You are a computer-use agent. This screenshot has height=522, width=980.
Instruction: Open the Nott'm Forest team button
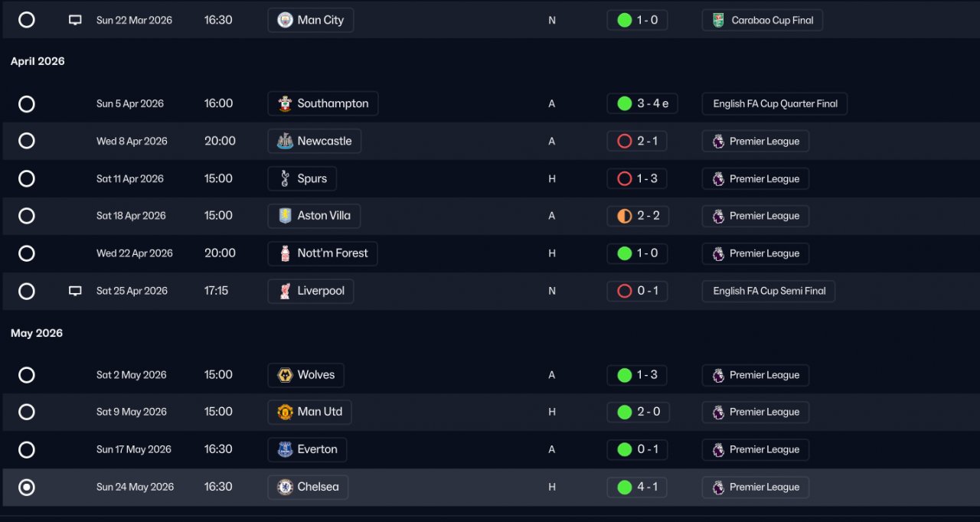(322, 253)
